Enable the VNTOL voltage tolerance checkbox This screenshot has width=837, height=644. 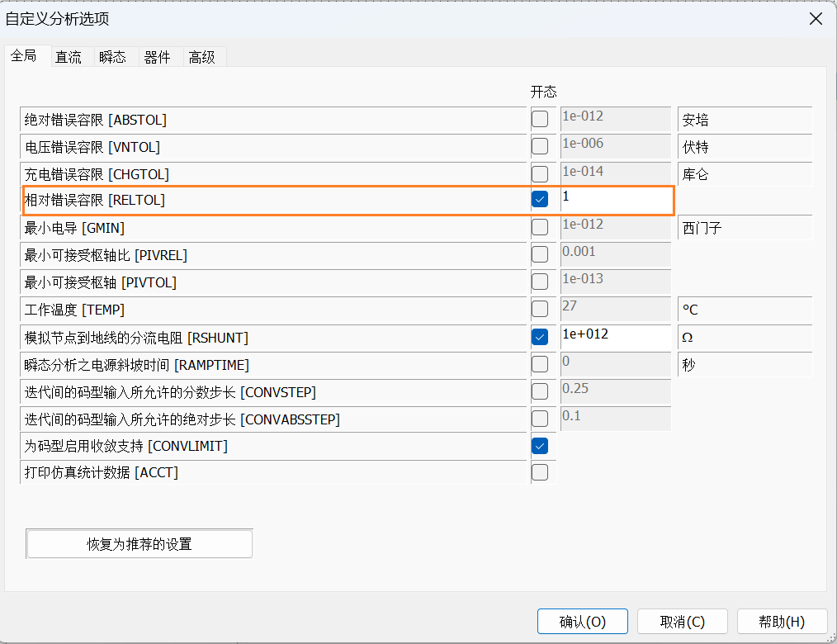coord(540,147)
